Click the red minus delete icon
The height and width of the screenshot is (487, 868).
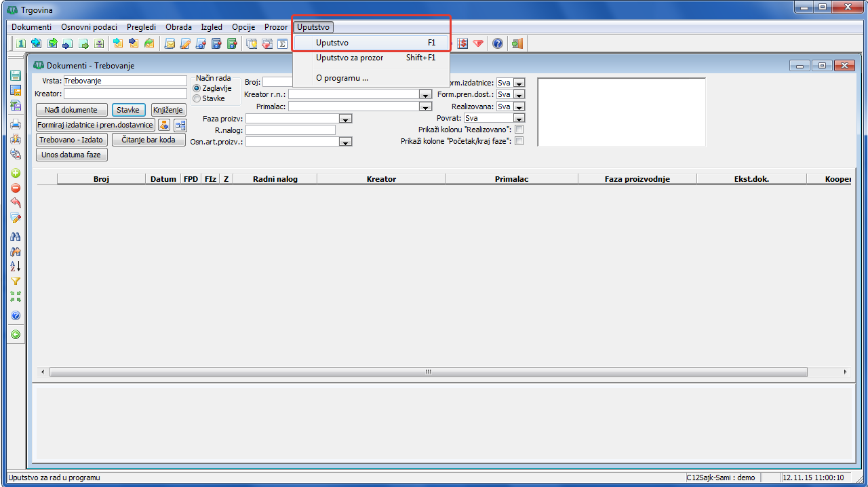coord(16,188)
